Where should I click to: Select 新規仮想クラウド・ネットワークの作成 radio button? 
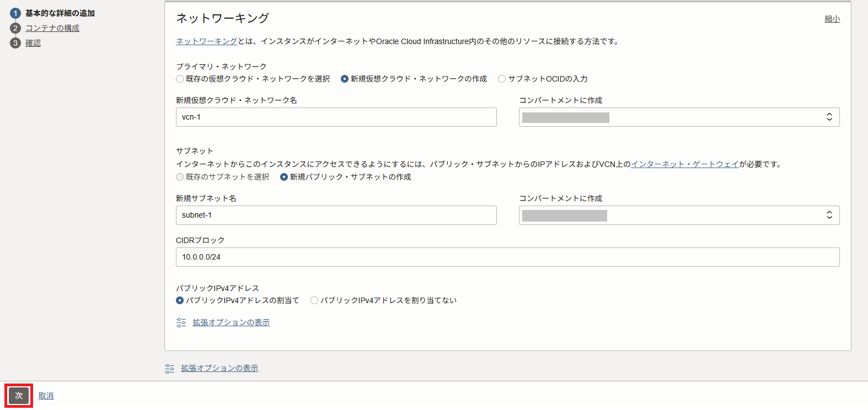[x=345, y=79]
